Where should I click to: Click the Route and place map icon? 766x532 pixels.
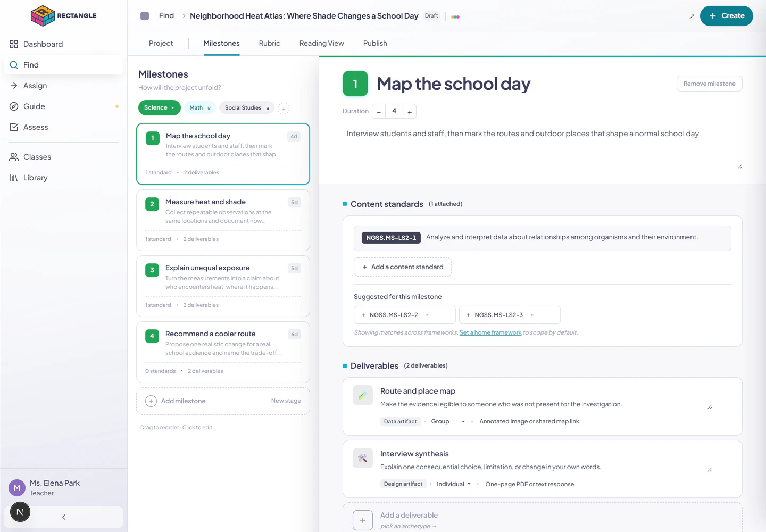(x=363, y=395)
